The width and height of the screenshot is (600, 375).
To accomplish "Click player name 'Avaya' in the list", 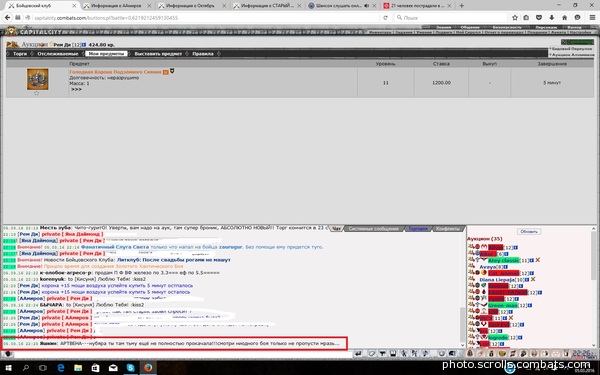I will pos(488,267).
